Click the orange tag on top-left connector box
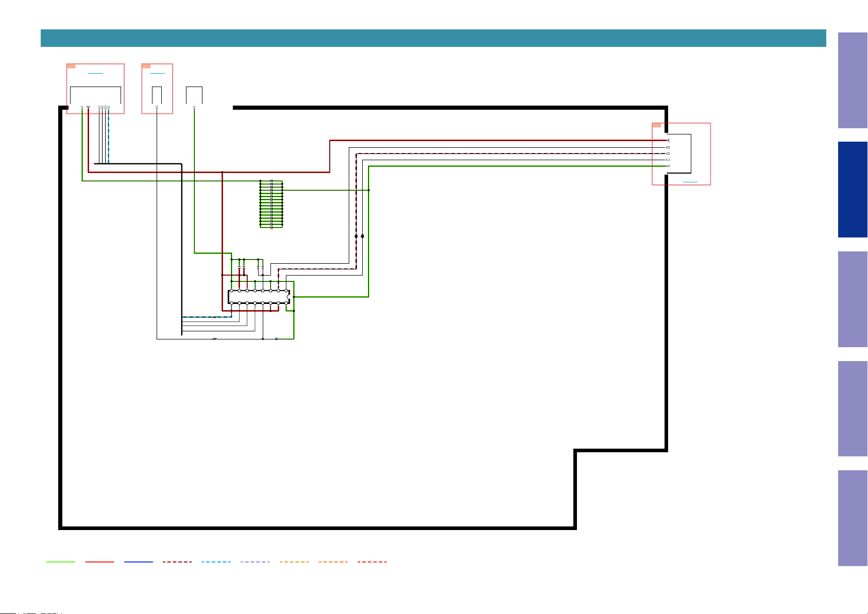 [71, 66]
